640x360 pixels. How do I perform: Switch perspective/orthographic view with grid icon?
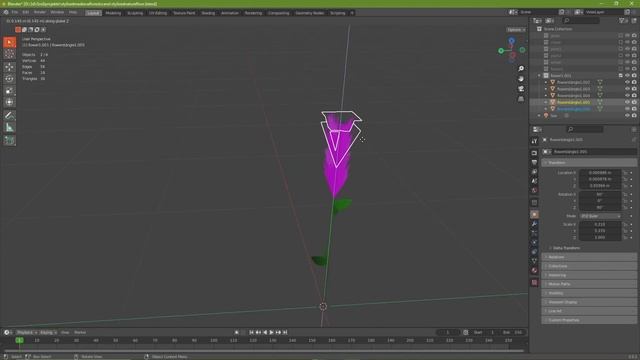(x=521, y=99)
